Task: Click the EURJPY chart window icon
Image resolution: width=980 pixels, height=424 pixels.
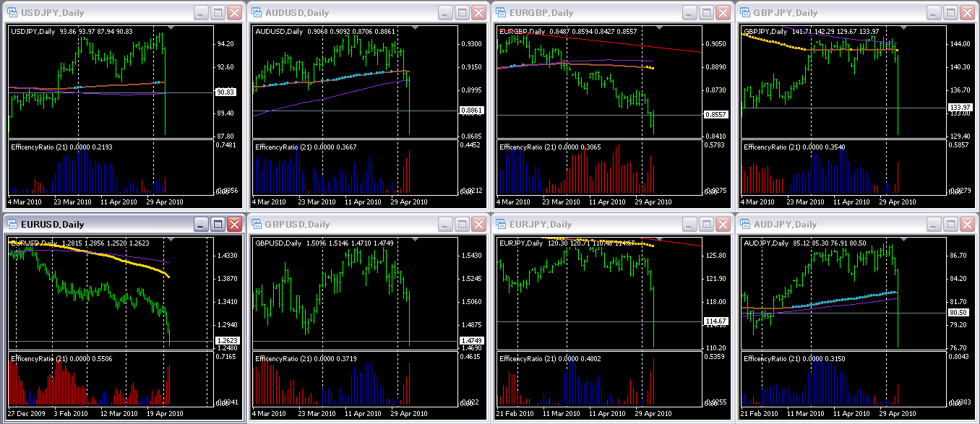Action: click(x=501, y=225)
